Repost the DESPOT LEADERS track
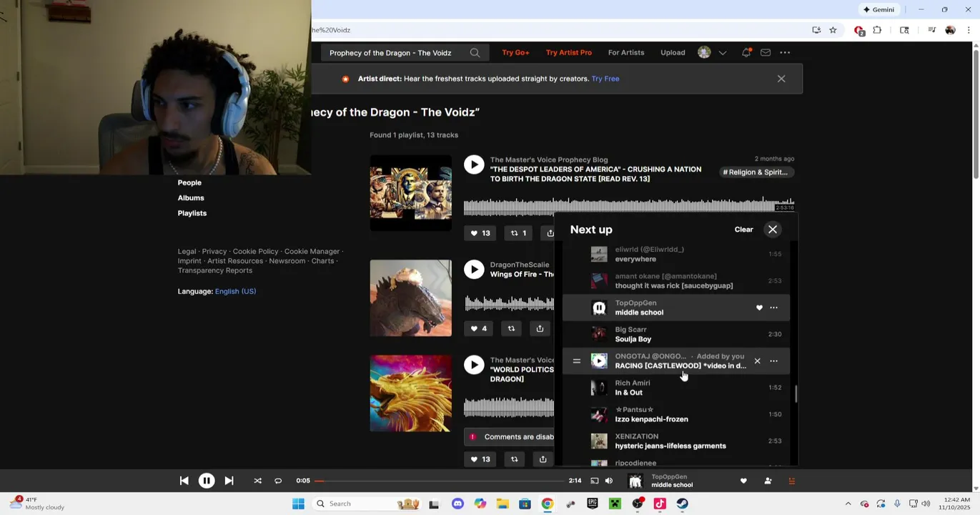Image resolution: width=980 pixels, height=515 pixels. click(x=518, y=233)
